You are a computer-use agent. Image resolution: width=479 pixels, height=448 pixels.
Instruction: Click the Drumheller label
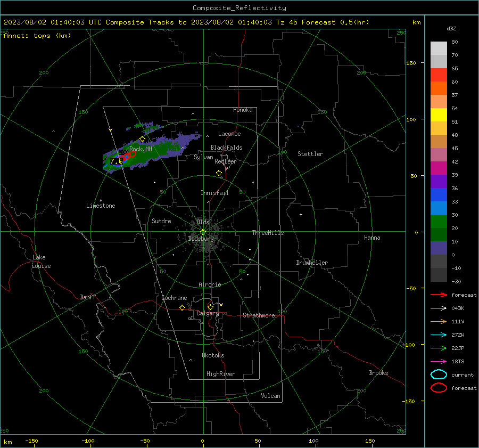click(312, 263)
